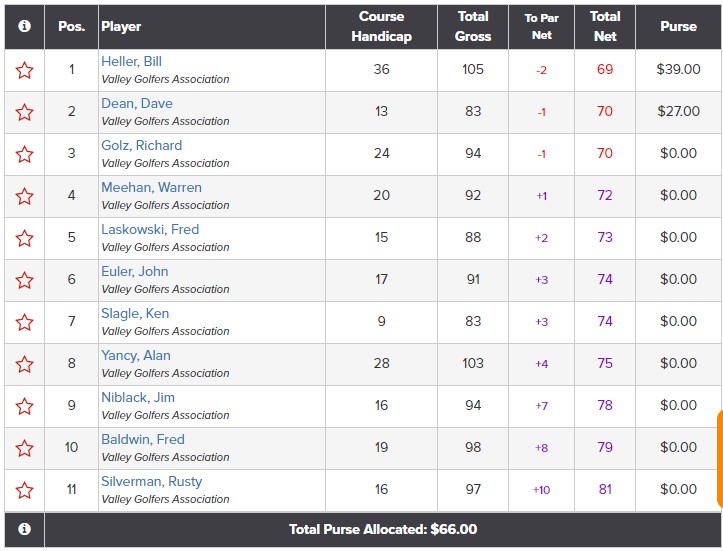Screen dimensions: 723x551
Task: Click the info icon beside Total Purse Allocated
Action: point(24,529)
